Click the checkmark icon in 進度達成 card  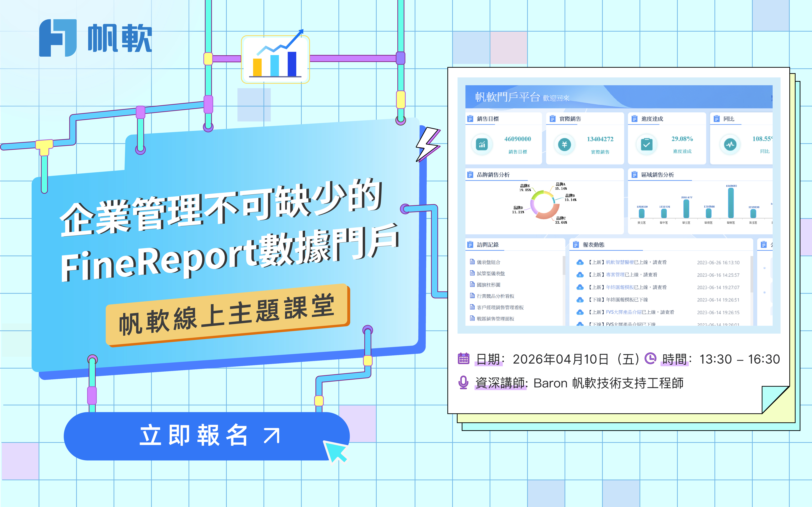[x=646, y=144]
